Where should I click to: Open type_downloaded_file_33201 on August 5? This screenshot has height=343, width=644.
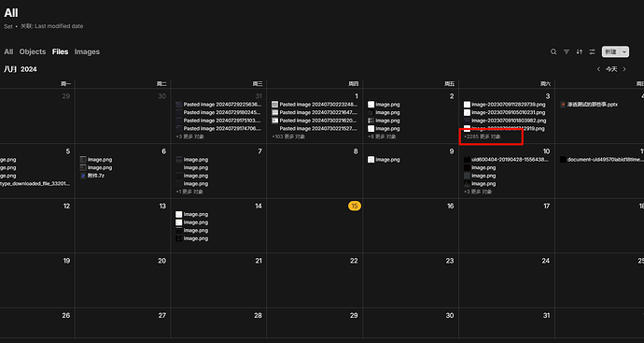35,184
